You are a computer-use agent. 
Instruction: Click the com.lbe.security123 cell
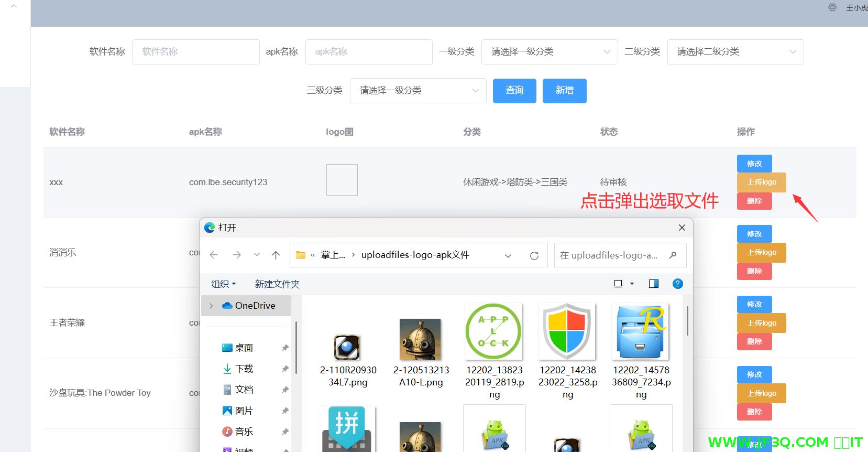click(228, 182)
